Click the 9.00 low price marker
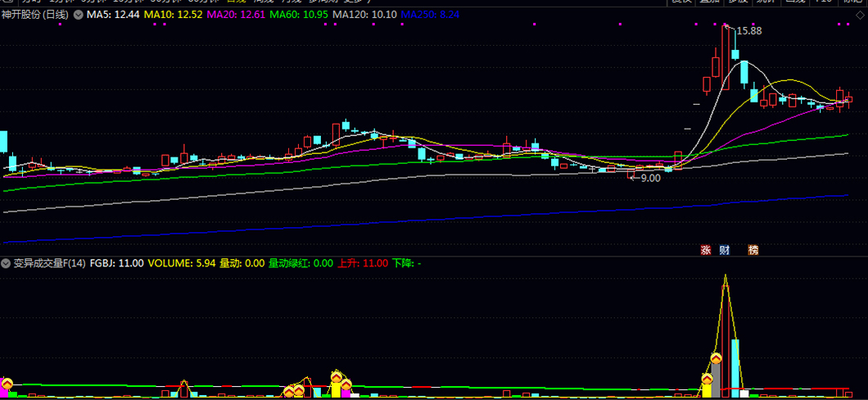The image size is (868, 400). pyautogui.click(x=649, y=177)
